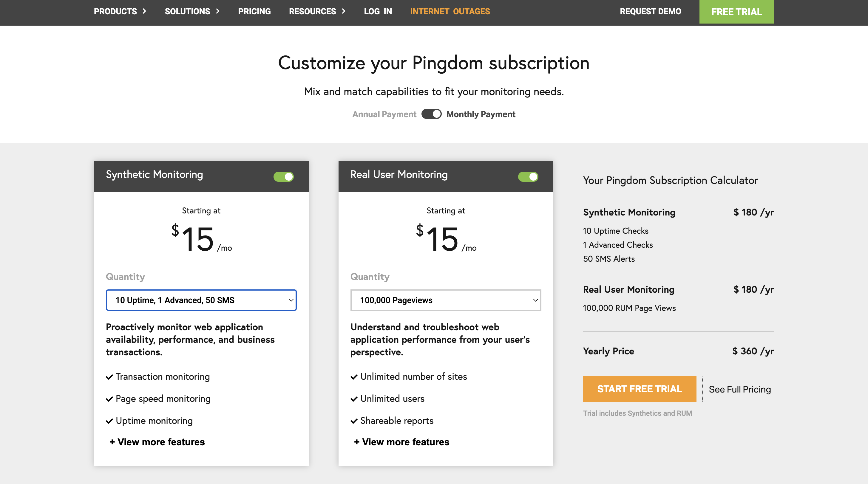This screenshot has width=868, height=487.
Task: Expand View more features under Real User Monitoring
Action: [402, 442]
